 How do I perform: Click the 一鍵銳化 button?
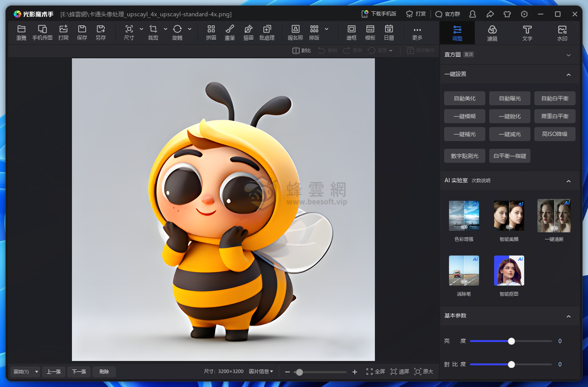(x=510, y=116)
